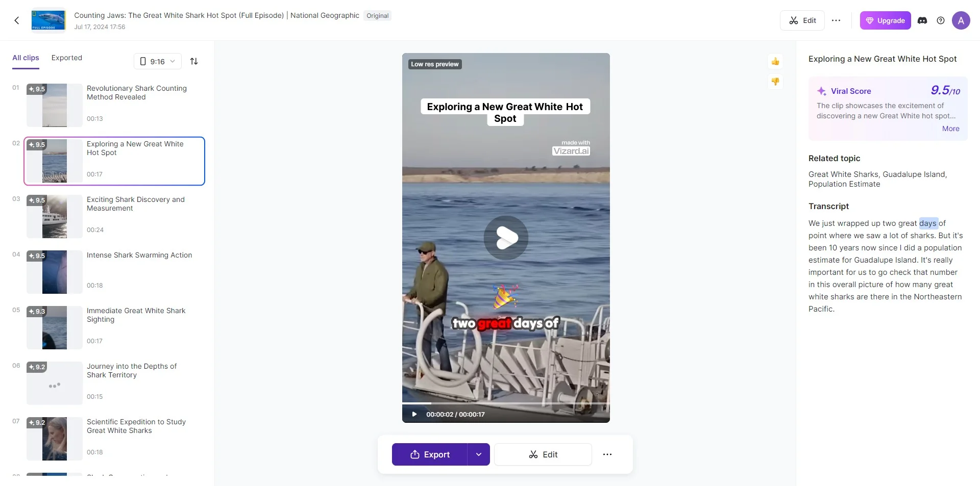Expand the Export options arrow
Screen dimensions: 980x486
coord(479,454)
